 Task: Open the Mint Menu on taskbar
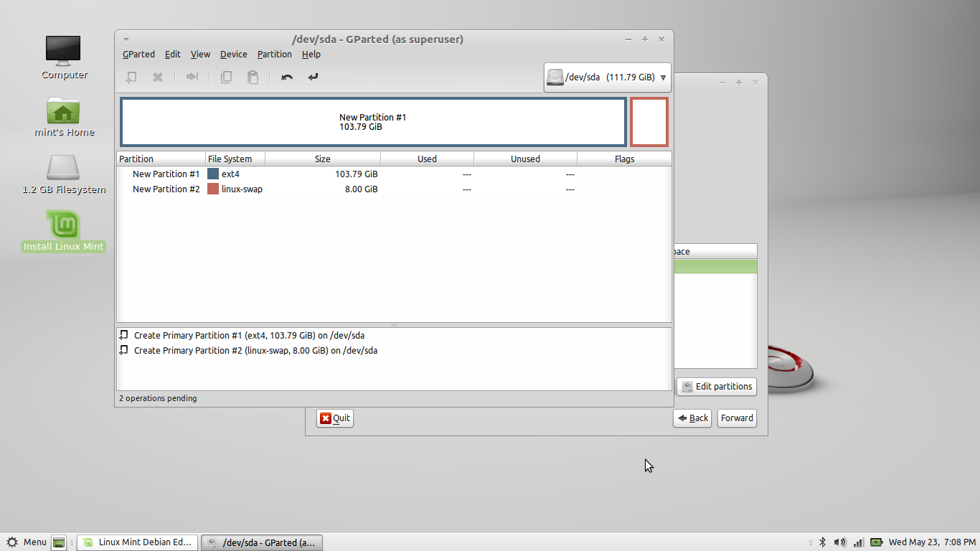[x=26, y=542]
